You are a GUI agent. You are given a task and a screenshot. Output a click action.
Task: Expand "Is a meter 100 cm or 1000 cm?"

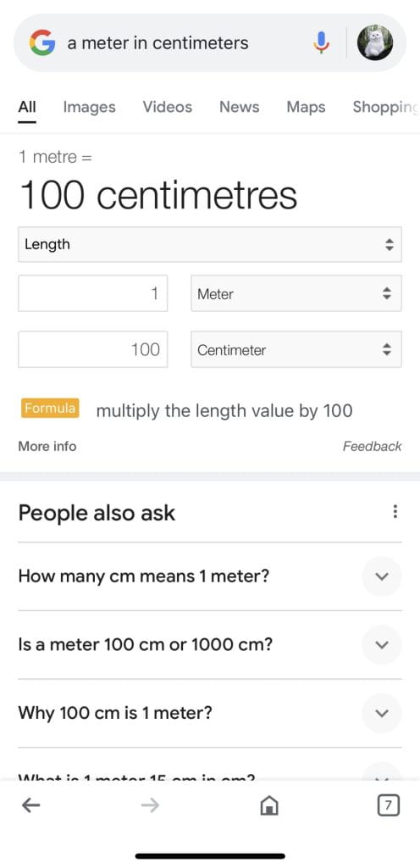(x=210, y=644)
